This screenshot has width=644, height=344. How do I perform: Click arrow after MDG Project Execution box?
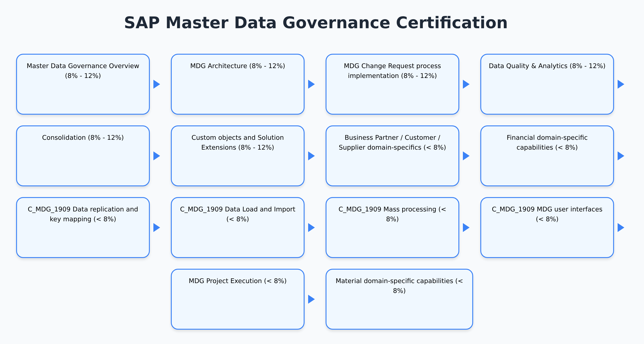[311, 299]
